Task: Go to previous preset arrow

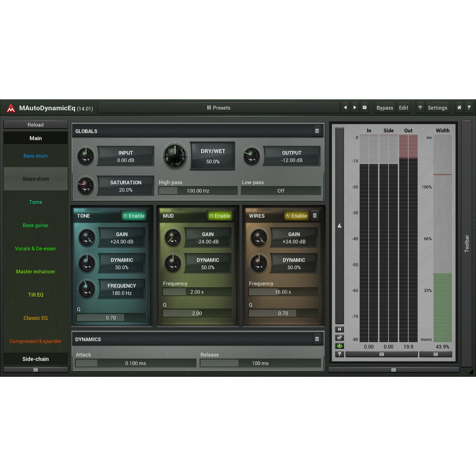Action: pyautogui.click(x=346, y=108)
